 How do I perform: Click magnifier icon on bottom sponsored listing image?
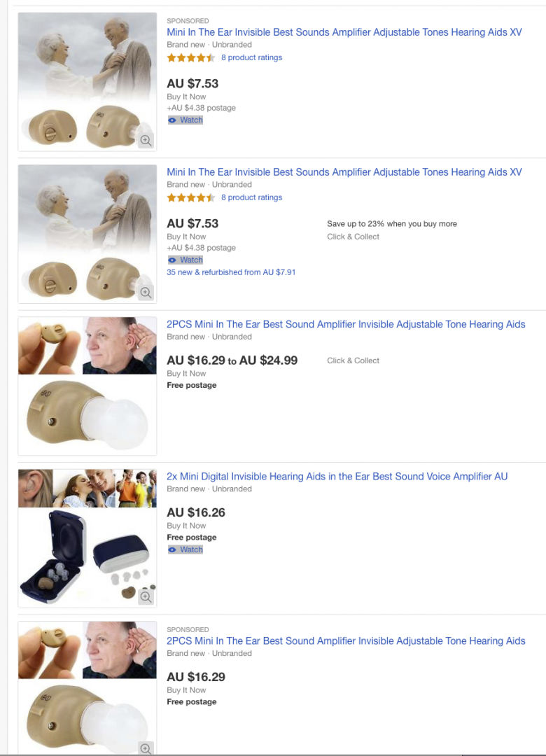click(x=146, y=748)
